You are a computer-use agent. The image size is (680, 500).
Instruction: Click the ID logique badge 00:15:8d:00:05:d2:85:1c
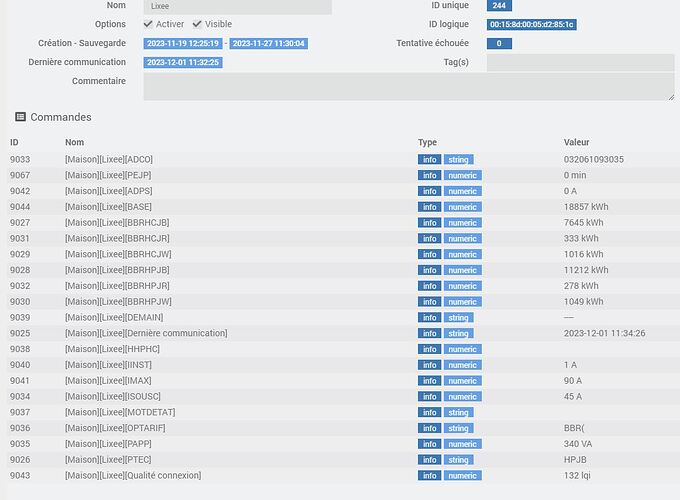pos(532,24)
